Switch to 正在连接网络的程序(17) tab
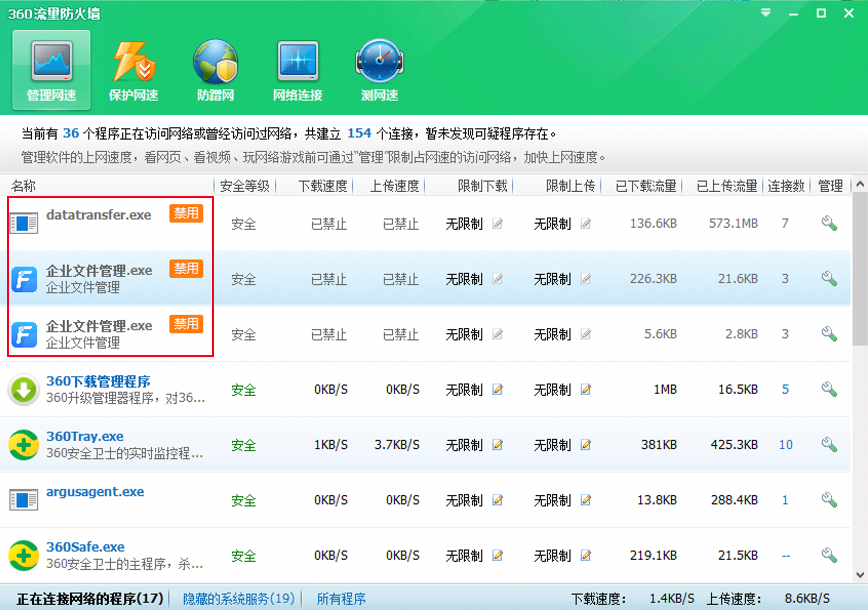The height and width of the screenshot is (610, 868). tap(90, 598)
